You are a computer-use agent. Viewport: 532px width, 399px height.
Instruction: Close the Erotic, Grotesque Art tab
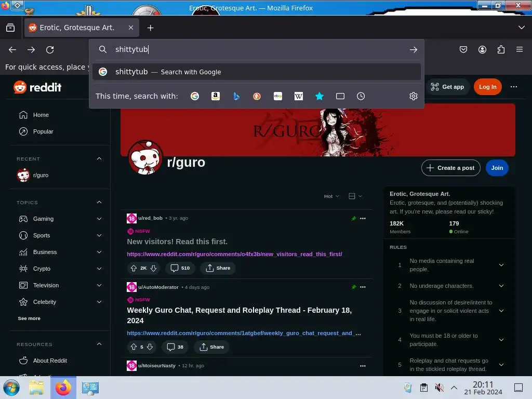pyautogui.click(x=131, y=28)
